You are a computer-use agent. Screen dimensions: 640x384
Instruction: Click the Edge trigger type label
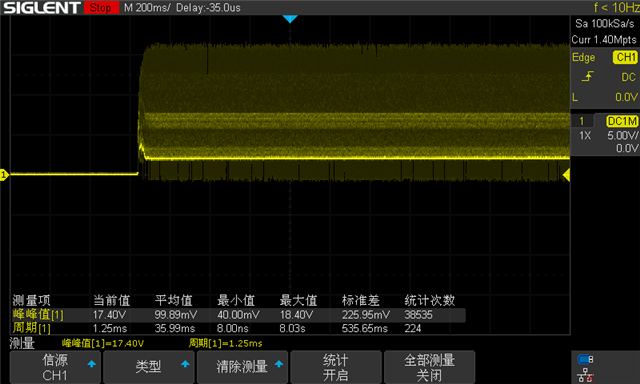[583, 58]
